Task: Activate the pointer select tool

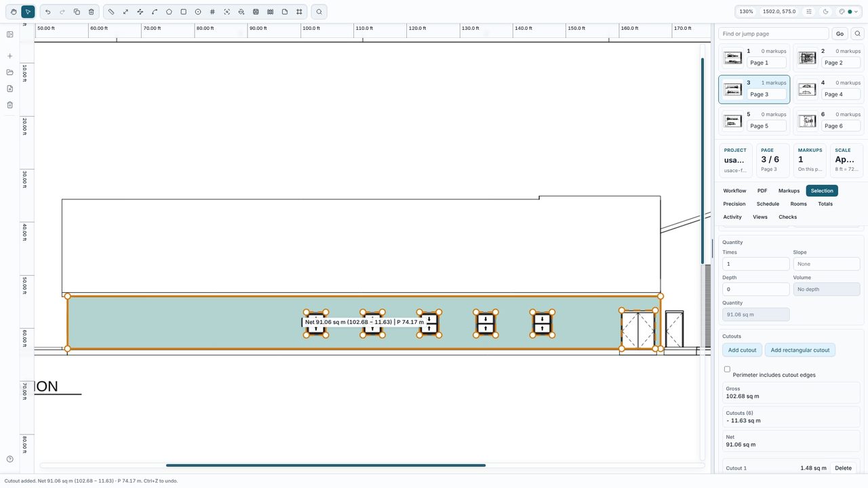Action: (x=28, y=12)
